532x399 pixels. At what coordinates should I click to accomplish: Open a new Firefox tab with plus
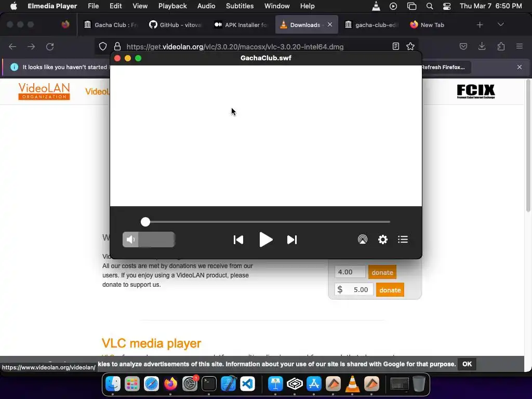coord(480,25)
